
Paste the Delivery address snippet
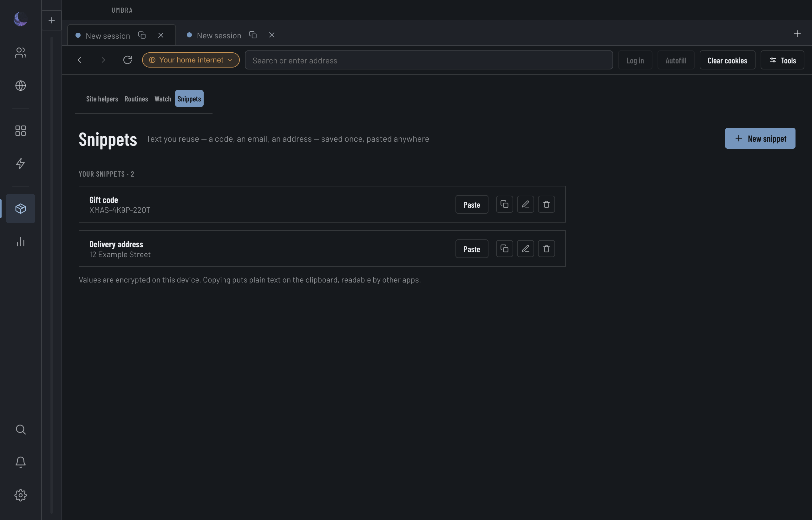(x=472, y=249)
